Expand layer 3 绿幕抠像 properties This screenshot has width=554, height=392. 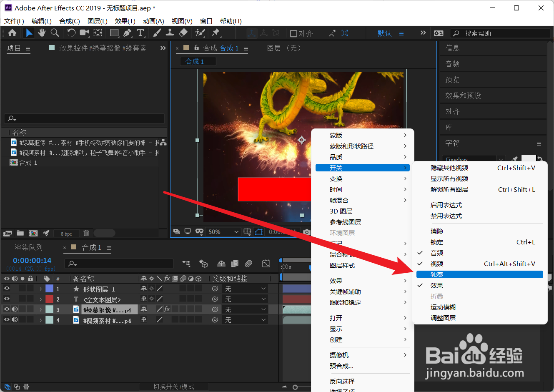(40, 309)
